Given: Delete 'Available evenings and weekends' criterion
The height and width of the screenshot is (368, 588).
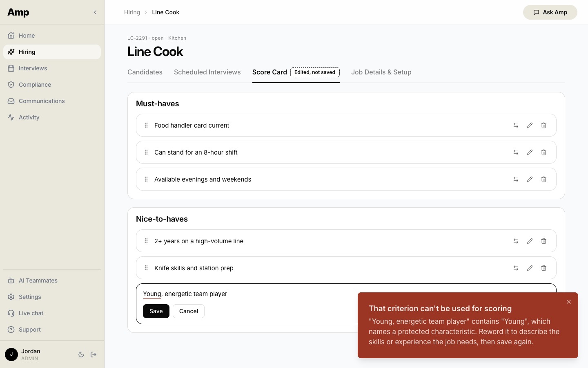Looking at the screenshot, I should (543, 180).
